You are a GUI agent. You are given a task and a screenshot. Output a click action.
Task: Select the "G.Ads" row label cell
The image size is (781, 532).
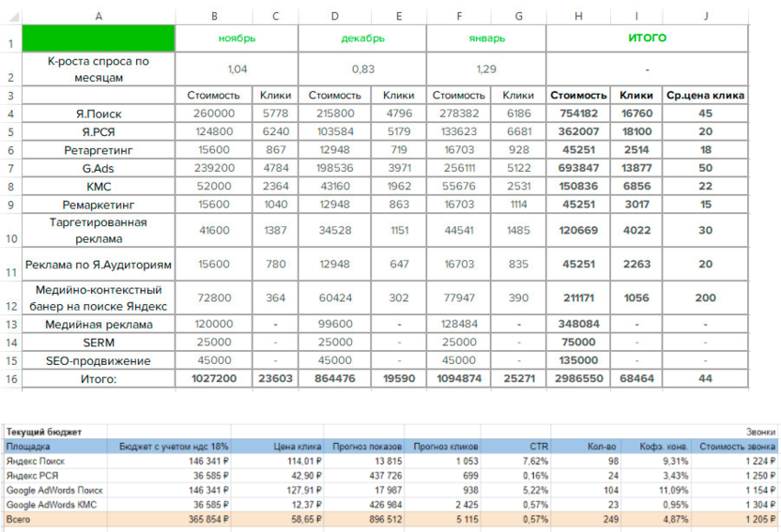(99, 167)
